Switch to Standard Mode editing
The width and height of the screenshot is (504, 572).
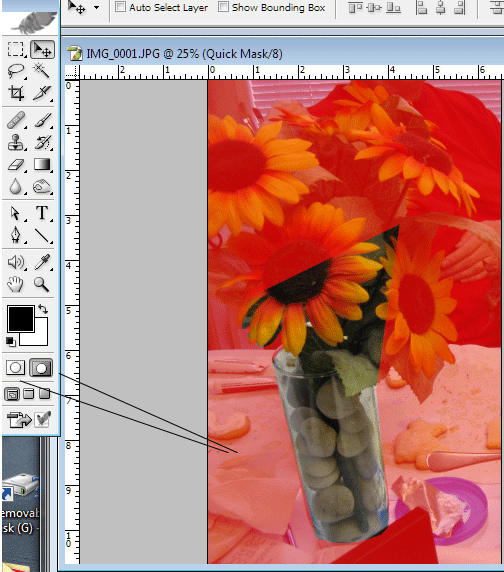[x=15, y=368]
